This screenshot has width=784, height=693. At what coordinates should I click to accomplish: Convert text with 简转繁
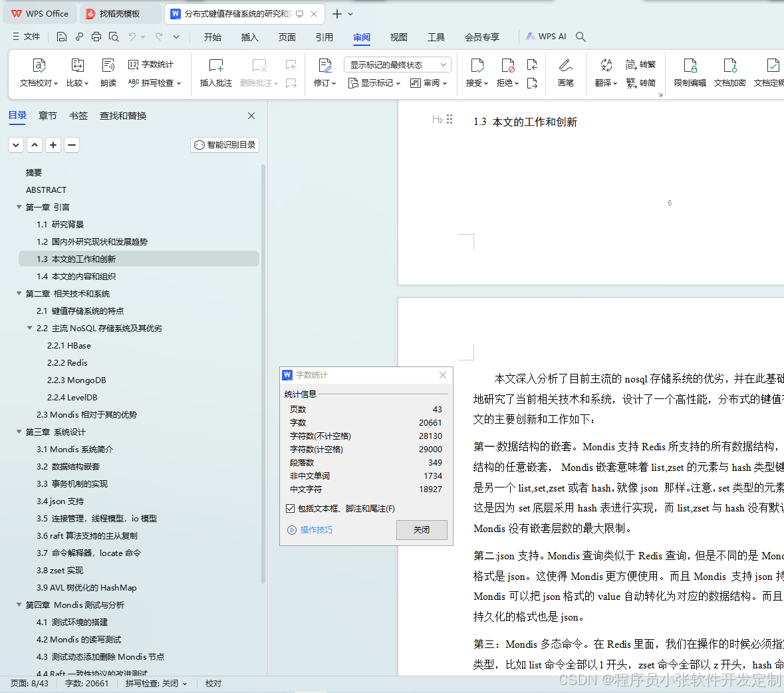pos(640,65)
